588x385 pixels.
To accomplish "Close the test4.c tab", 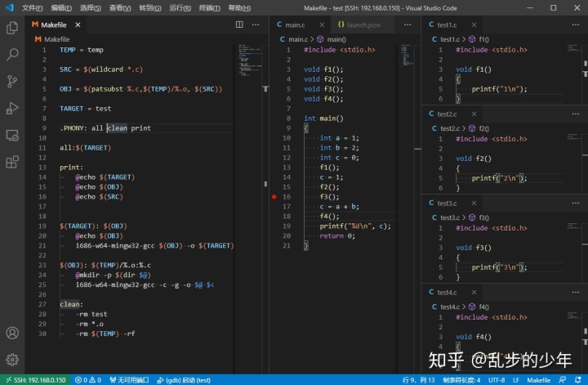I will click(474, 292).
